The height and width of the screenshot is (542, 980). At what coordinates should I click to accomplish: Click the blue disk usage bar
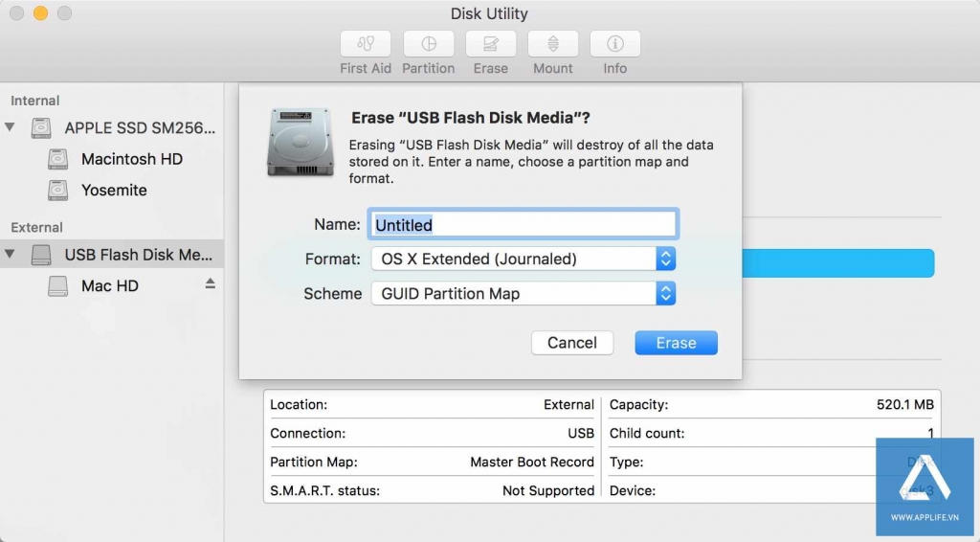pos(838,263)
